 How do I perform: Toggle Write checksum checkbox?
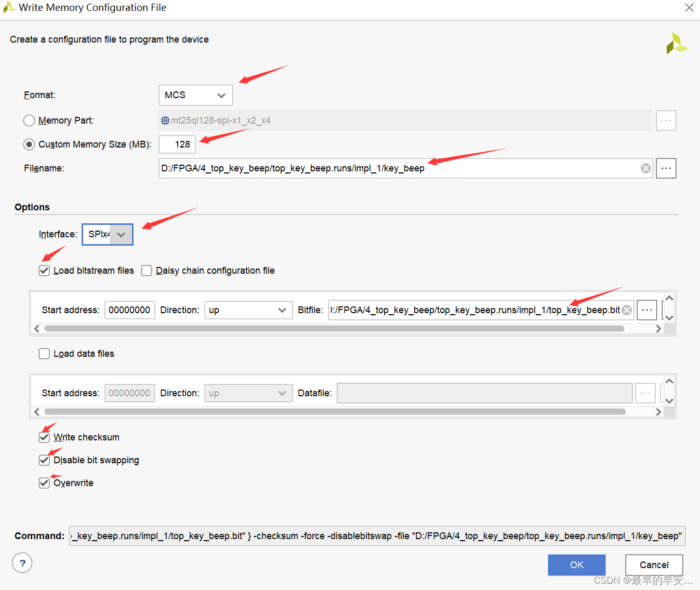45,437
